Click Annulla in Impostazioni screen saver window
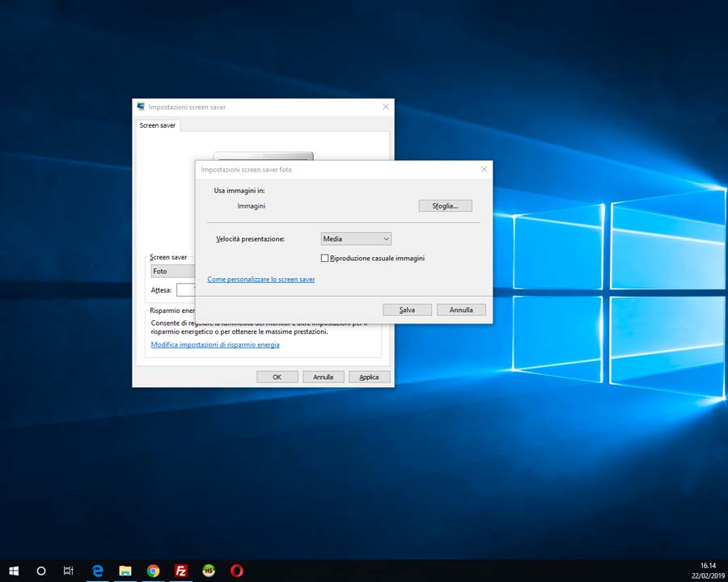The height and width of the screenshot is (582, 728). 323,377
